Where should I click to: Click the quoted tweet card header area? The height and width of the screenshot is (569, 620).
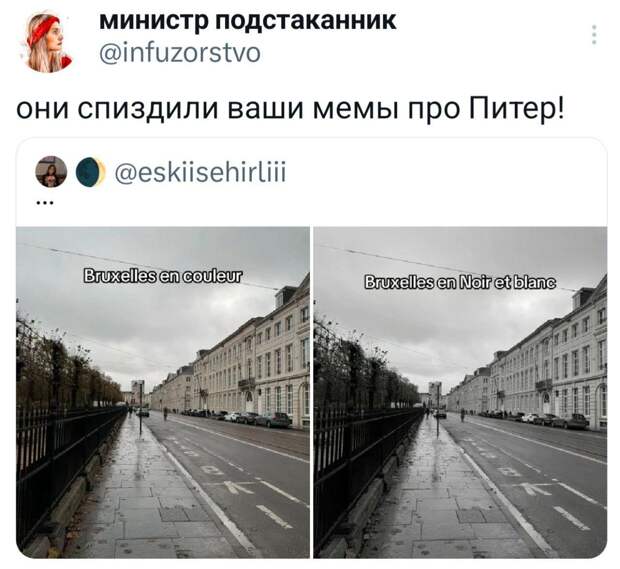point(312,181)
